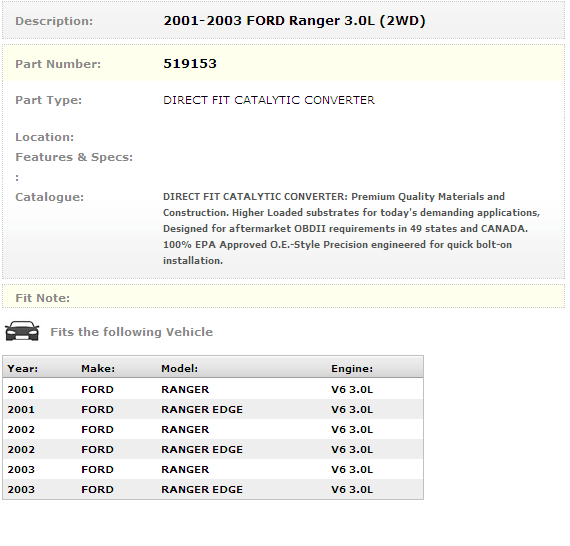This screenshot has width=570, height=546.
Task: Click RANGER EDGE in the 2003 row
Action: coord(202,489)
